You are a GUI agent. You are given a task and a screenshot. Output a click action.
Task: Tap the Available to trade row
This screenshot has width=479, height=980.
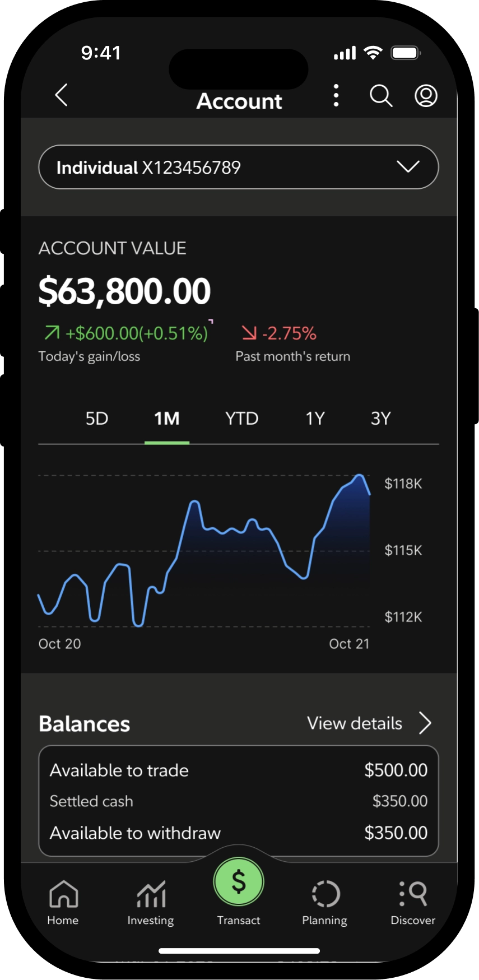pos(239,770)
